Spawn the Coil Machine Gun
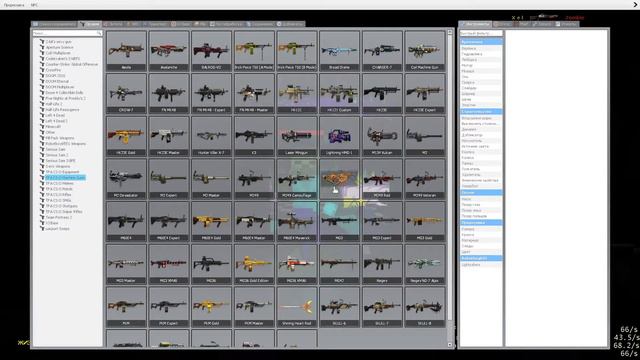The height and width of the screenshot is (360, 640). pyautogui.click(x=424, y=51)
